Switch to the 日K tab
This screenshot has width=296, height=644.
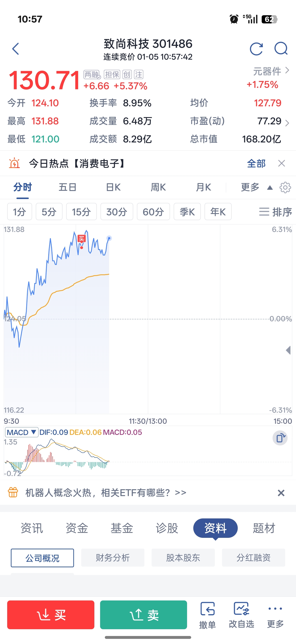coord(113,187)
